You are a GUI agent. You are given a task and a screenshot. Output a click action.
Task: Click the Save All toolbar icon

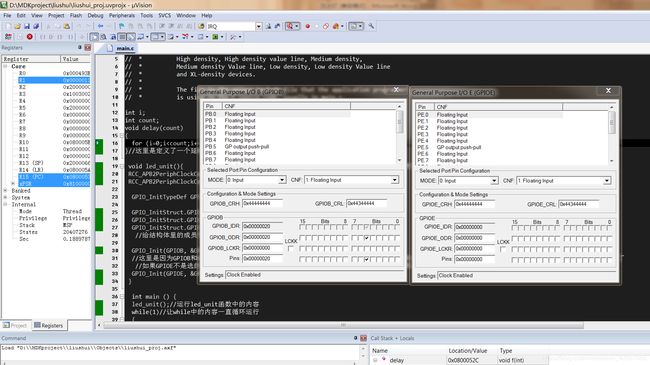click(36, 26)
